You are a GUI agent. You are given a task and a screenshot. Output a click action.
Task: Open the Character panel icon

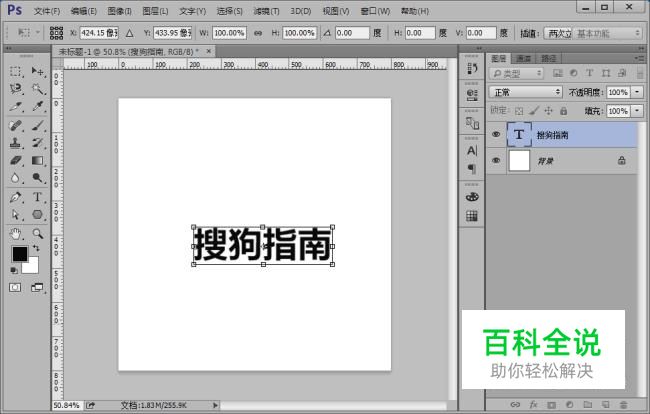click(x=472, y=150)
